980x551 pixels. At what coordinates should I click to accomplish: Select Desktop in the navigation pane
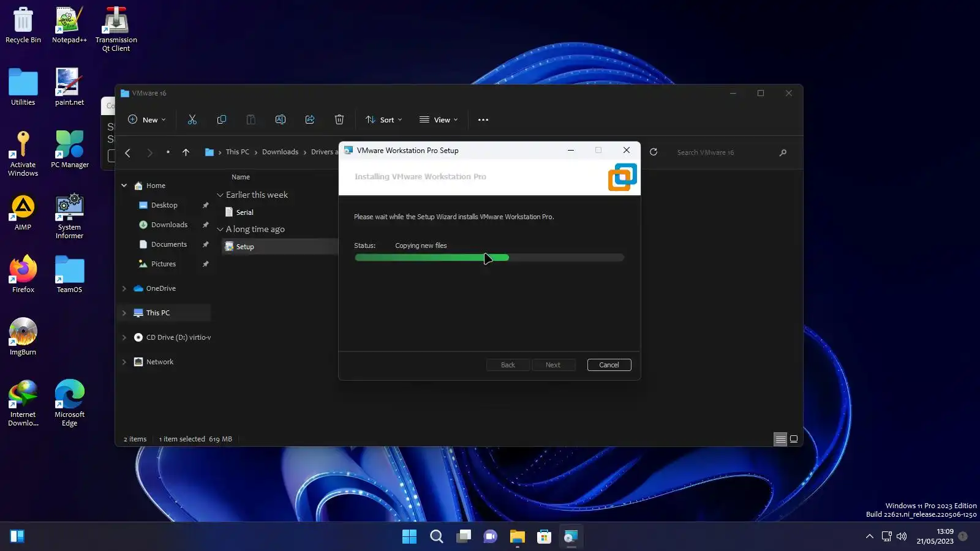pos(165,205)
